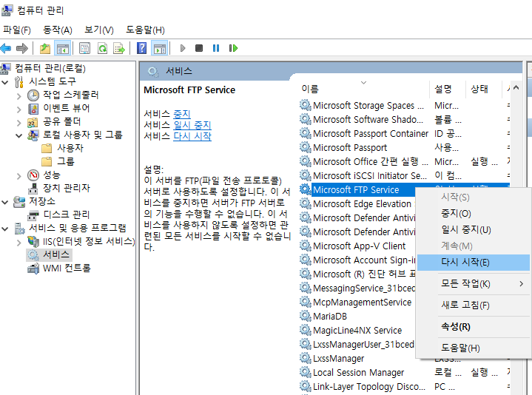This screenshot has height=395, width=532.
Task: Click the 성능 gauge icon
Action: click(33, 175)
